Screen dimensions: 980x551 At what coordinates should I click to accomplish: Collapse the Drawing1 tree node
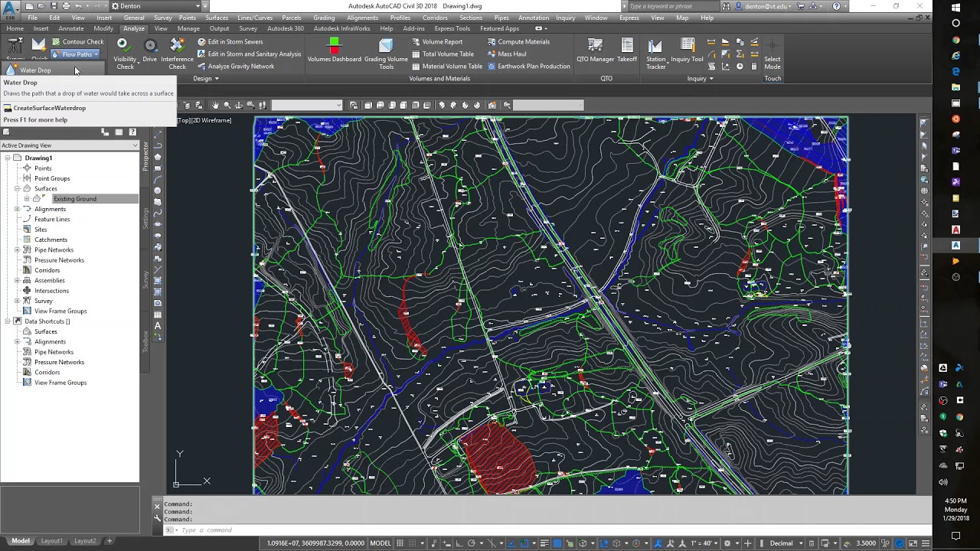click(7, 158)
